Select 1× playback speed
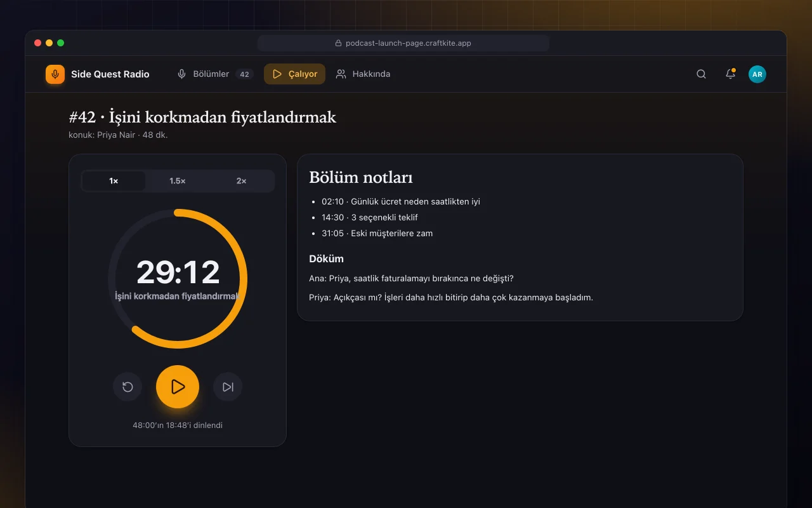The height and width of the screenshot is (508, 812). [x=114, y=181]
